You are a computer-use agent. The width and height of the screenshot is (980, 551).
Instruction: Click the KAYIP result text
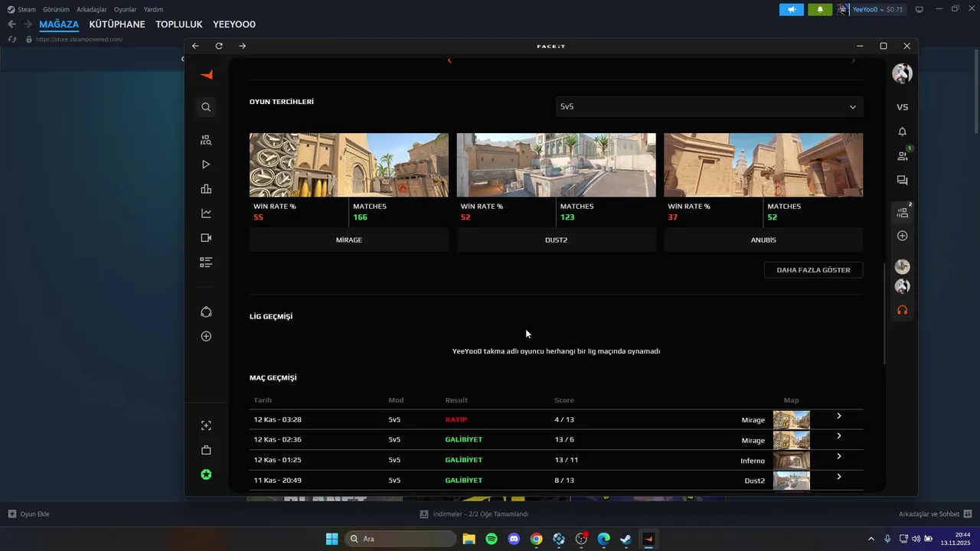point(456,419)
